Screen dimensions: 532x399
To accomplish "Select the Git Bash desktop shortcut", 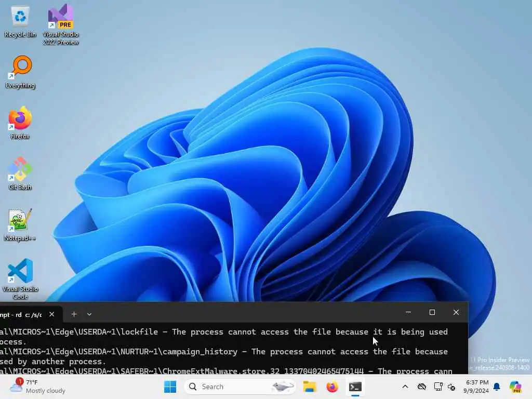I will (20, 174).
